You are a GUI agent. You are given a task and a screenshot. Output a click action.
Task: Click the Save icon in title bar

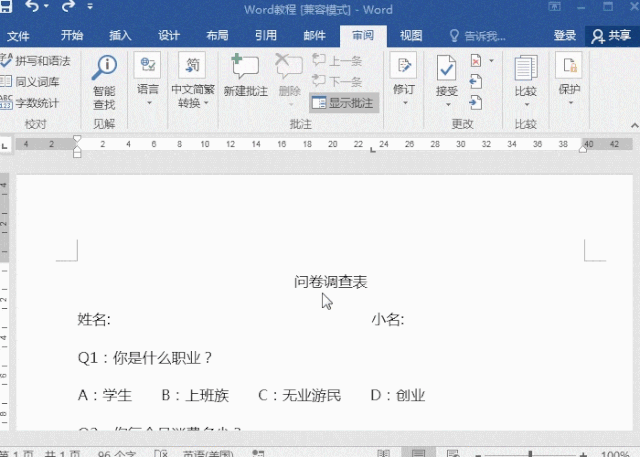(x=6, y=6)
